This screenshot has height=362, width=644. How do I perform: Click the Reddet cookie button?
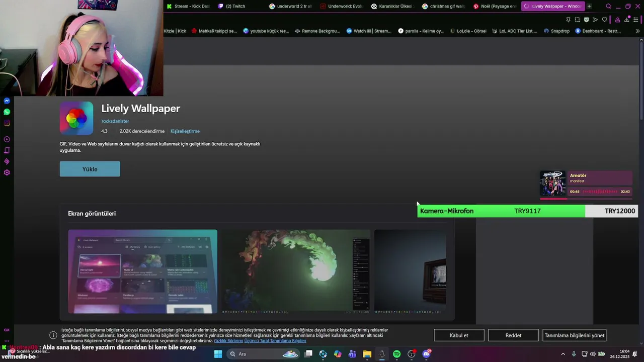point(513,335)
